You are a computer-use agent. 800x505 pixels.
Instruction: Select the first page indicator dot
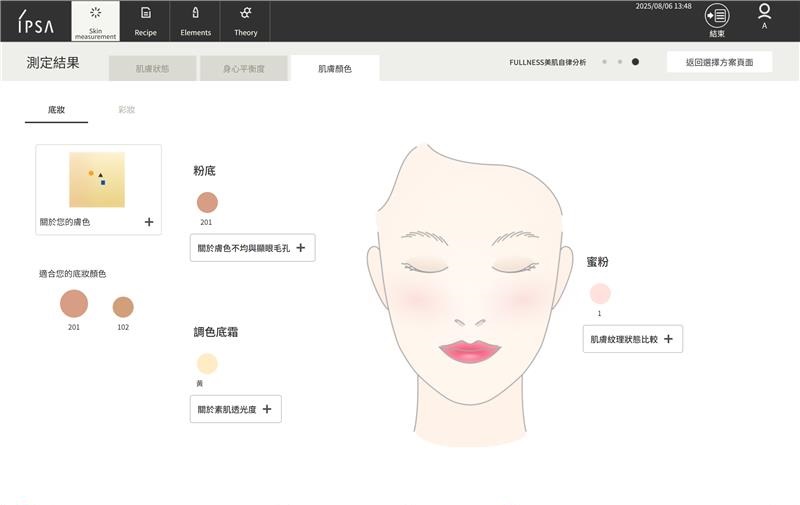click(604, 62)
